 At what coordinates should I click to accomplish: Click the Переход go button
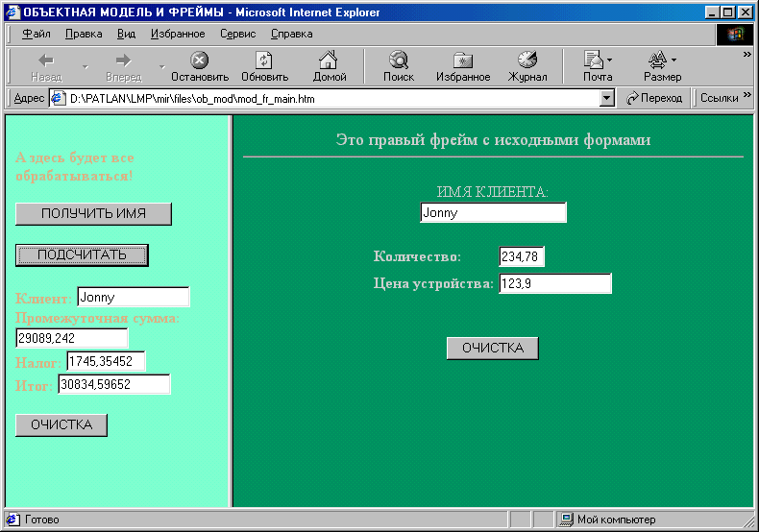(x=653, y=98)
